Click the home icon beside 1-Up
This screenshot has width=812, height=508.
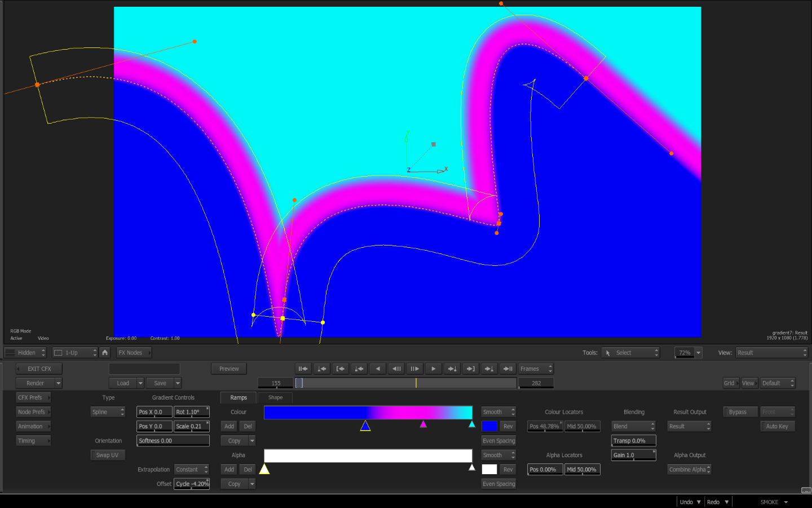pos(105,352)
